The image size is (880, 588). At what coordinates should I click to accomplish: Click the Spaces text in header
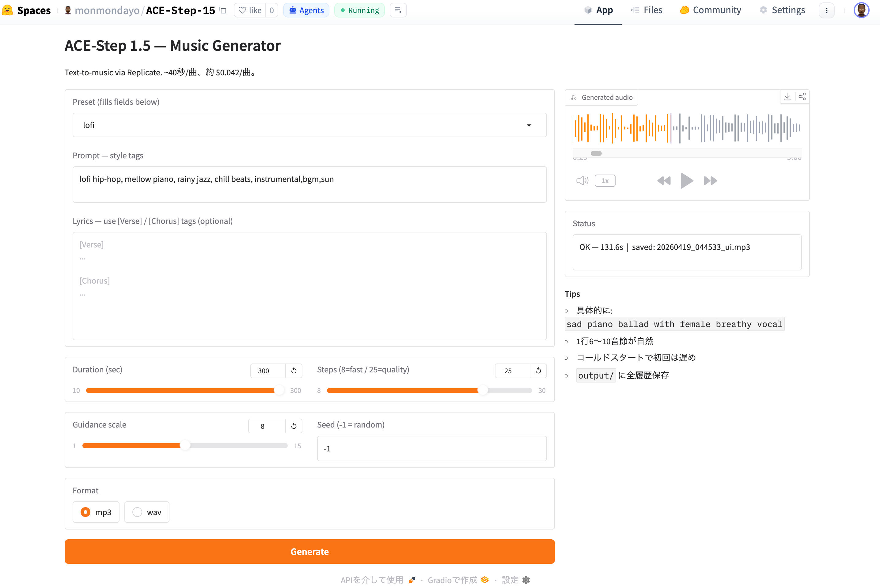coord(34,10)
